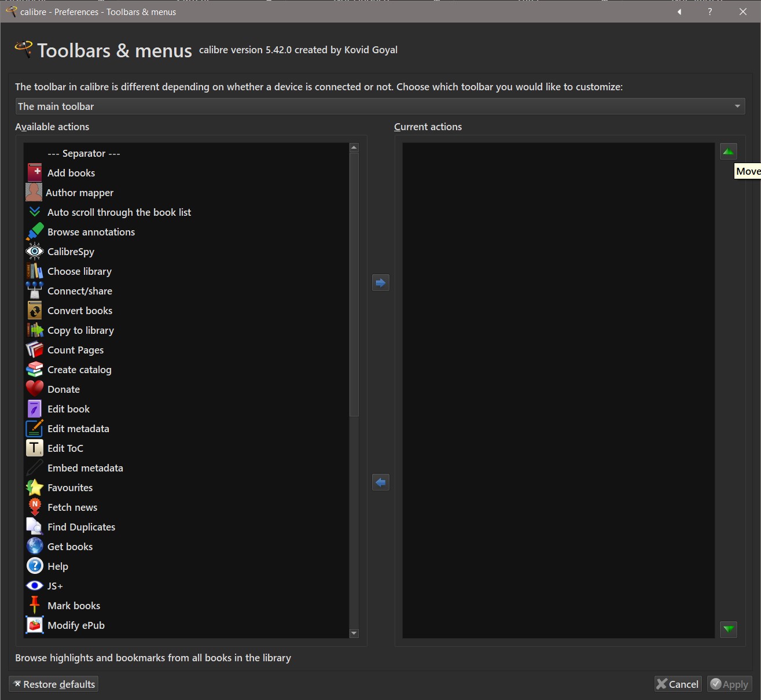Close the Preferences window
Screen dimensions: 761x700
(743, 12)
